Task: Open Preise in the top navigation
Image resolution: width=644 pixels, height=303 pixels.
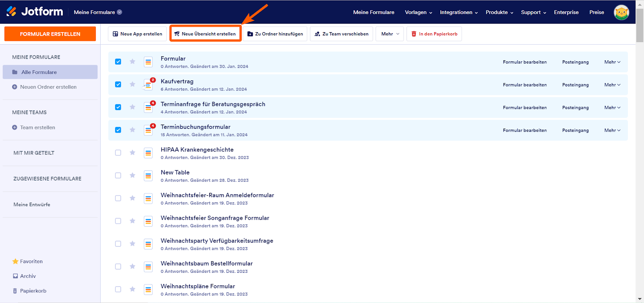Action: pyautogui.click(x=597, y=12)
